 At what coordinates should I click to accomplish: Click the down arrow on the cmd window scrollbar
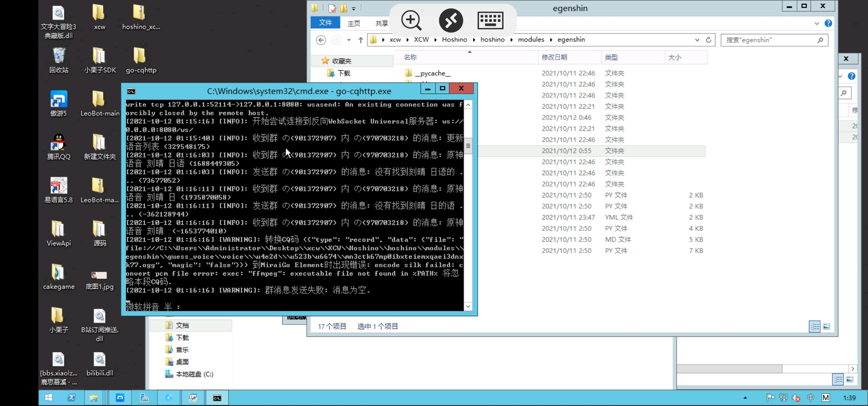click(x=468, y=306)
